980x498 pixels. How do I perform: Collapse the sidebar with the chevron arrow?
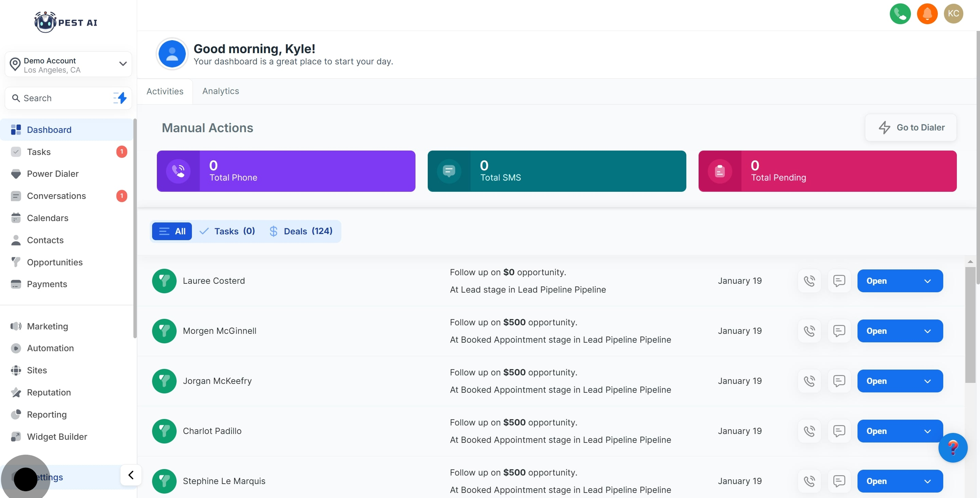[131, 475]
